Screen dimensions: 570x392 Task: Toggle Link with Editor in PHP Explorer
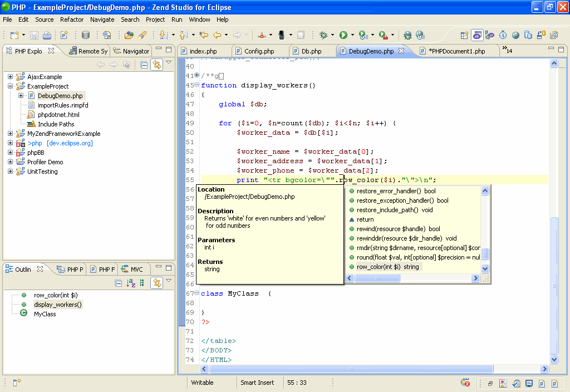156,65
